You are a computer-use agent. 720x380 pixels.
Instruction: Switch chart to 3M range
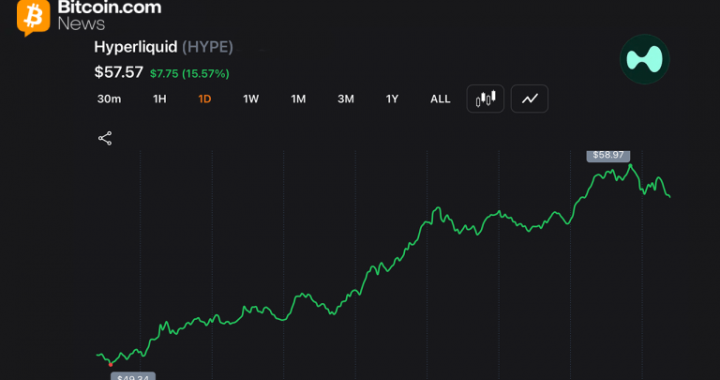coord(346,99)
